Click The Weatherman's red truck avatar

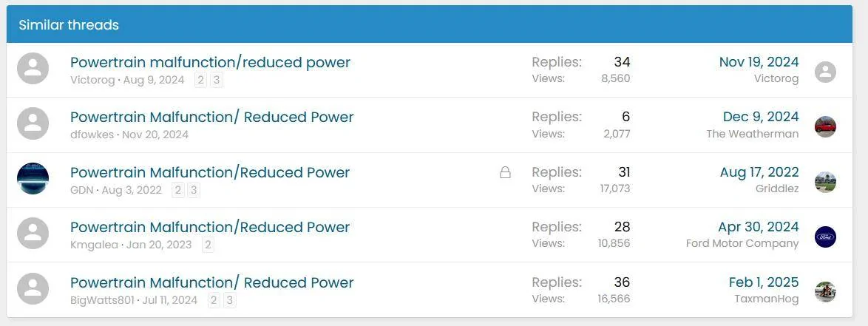coord(825,126)
